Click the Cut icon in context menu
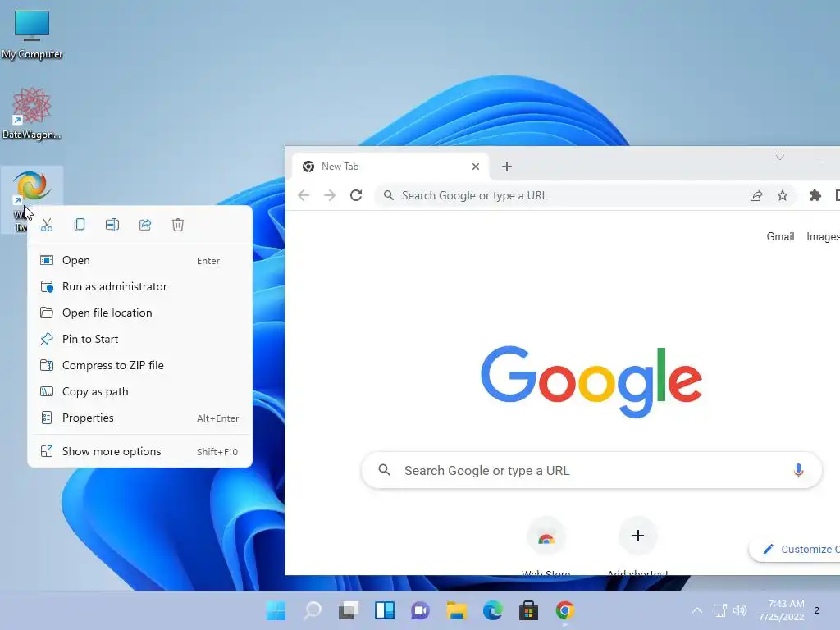This screenshot has width=840, height=630. [47, 225]
